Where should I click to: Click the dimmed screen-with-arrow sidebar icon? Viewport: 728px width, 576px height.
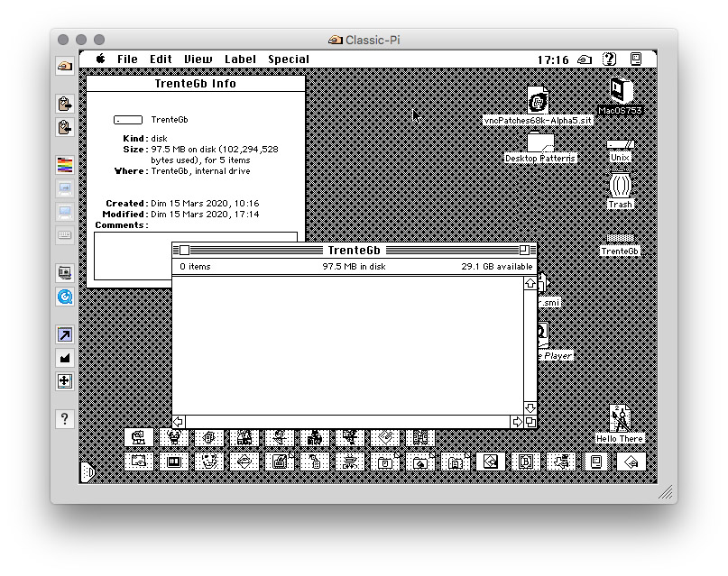pos(65,188)
